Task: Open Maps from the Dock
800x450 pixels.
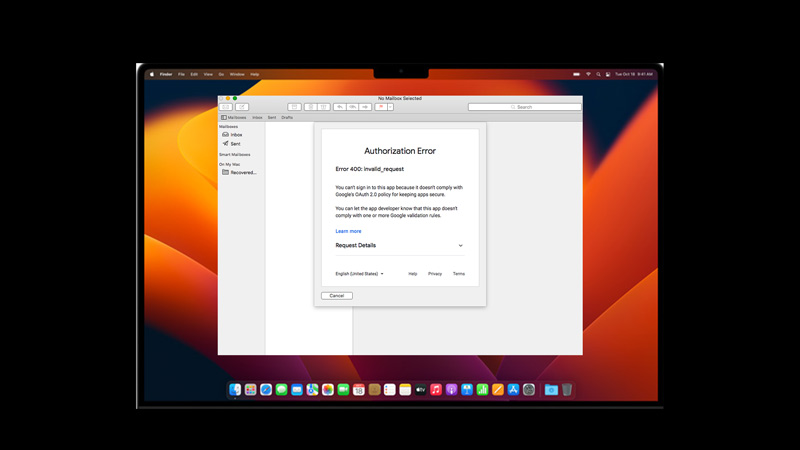Action: click(x=312, y=390)
